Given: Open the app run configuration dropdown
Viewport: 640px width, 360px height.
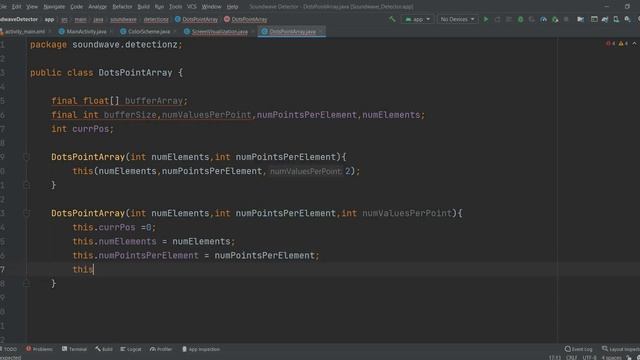Looking at the screenshot, I should (417, 19).
